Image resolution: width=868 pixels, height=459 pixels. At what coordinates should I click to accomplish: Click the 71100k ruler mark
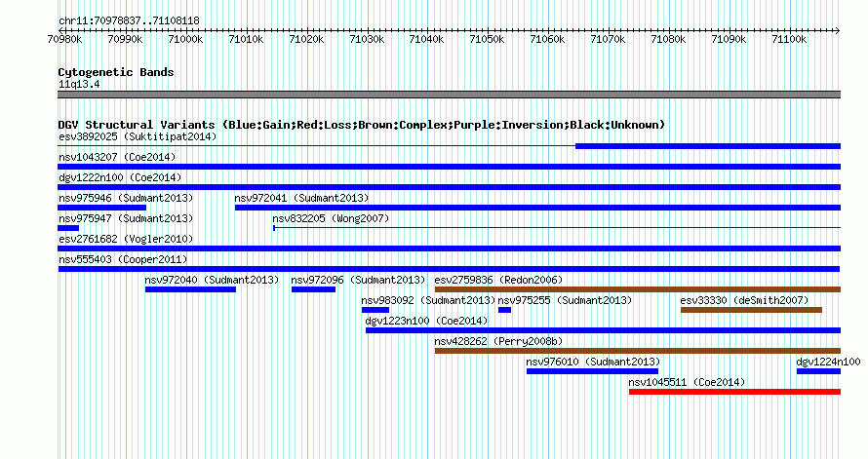[789, 39]
